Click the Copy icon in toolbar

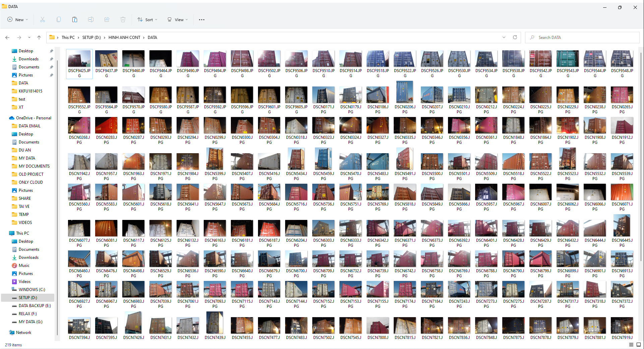(59, 20)
